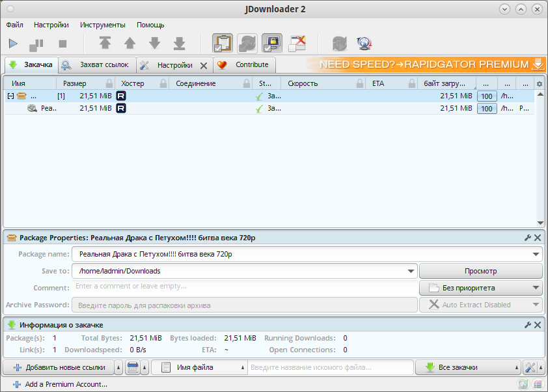Open table column settings gear
Screen dimensions: 548x392
pos(540,84)
